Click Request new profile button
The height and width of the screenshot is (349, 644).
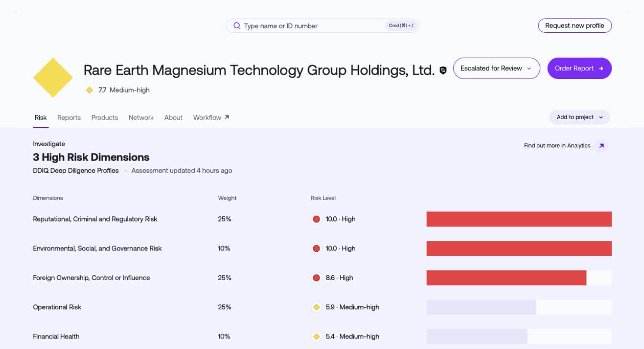coord(575,26)
